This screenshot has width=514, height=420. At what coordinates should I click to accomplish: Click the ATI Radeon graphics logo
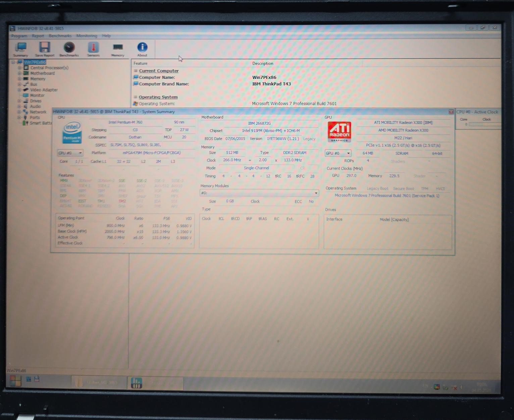(339, 132)
